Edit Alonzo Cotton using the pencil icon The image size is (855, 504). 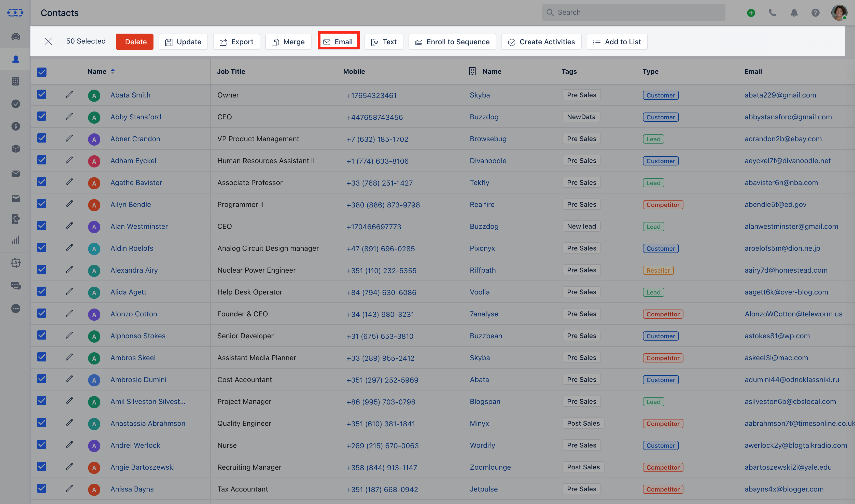point(69,313)
